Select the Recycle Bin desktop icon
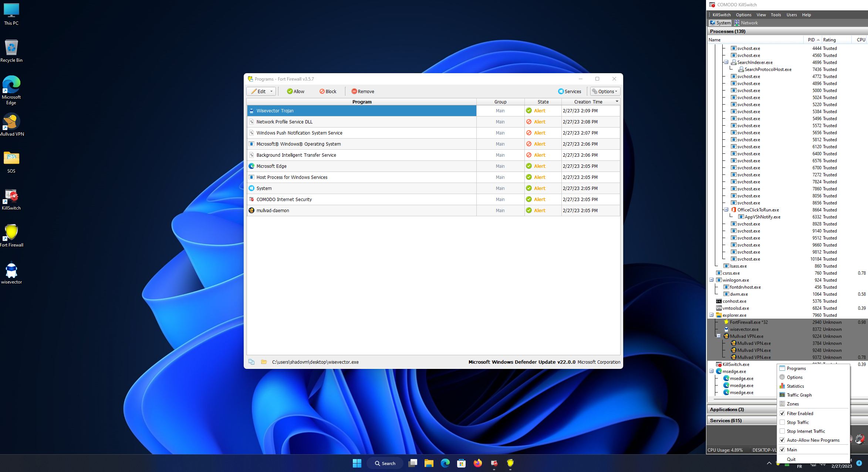Screen dimensions: 868x472 click(11, 51)
